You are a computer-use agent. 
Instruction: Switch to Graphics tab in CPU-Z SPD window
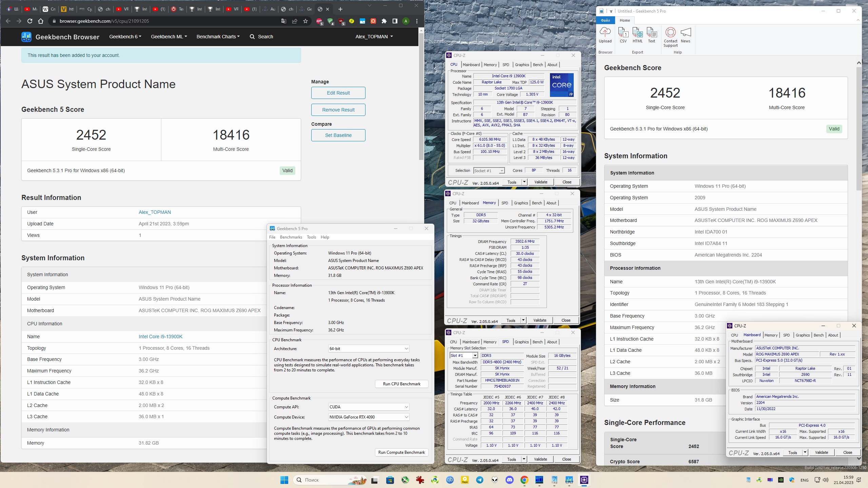click(521, 342)
